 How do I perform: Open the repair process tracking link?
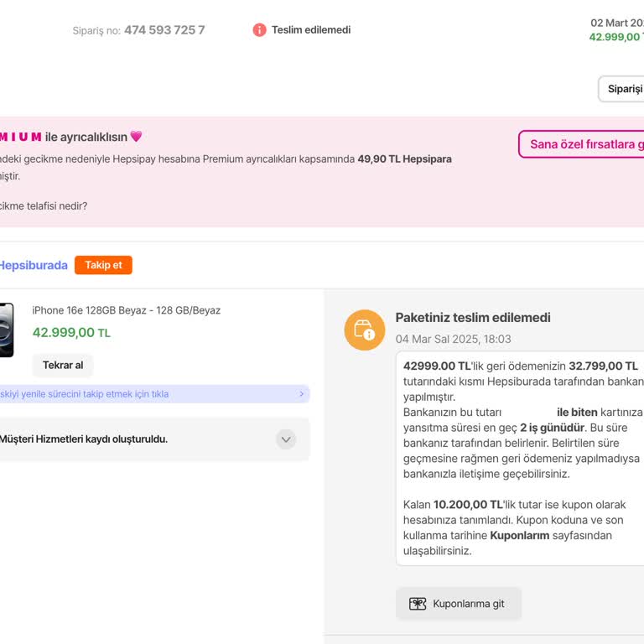pyautogui.click(x=154, y=394)
